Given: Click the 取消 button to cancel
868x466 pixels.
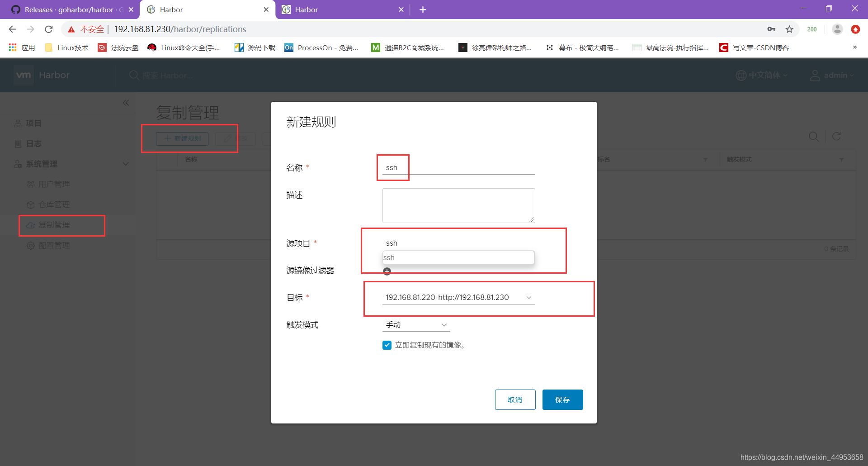Looking at the screenshot, I should (515, 399).
